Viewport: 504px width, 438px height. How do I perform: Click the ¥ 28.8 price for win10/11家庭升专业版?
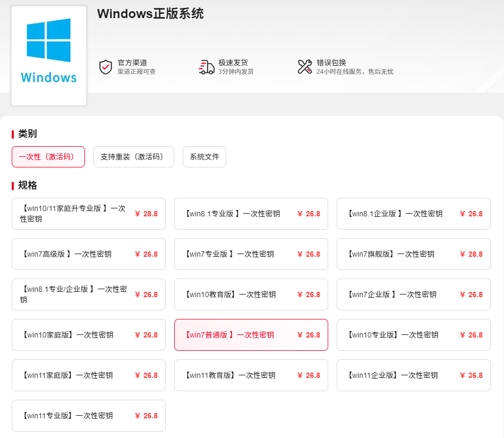pyautogui.click(x=146, y=214)
